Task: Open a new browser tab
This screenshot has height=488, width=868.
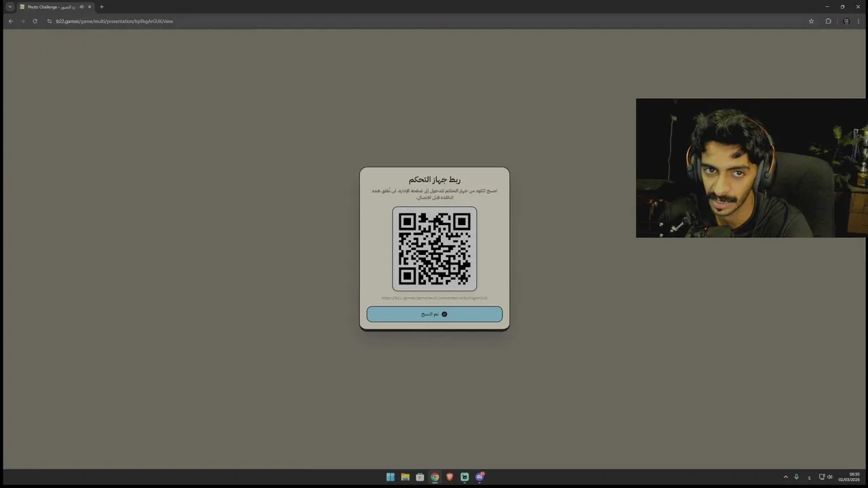Action: (x=102, y=7)
